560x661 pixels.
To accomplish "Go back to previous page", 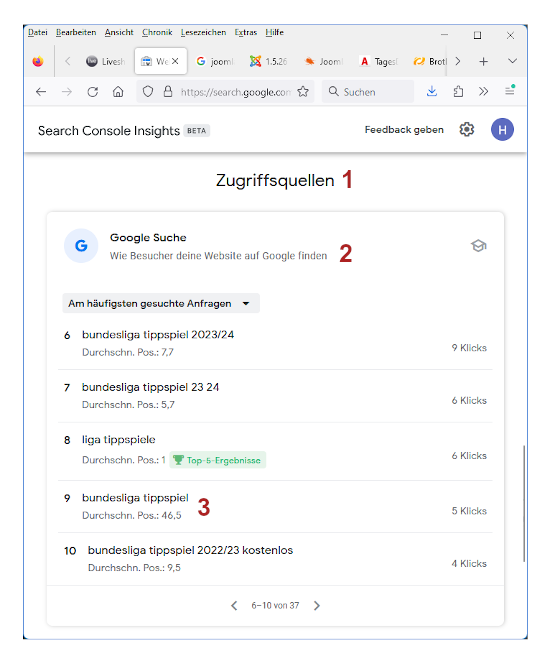I will pyautogui.click(x=41, y=92).
